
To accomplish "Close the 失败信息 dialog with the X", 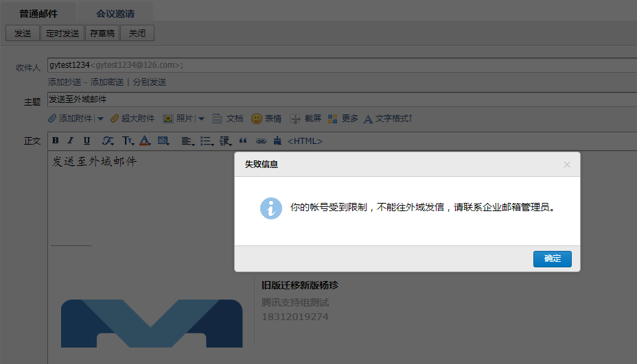I will 566,165.
